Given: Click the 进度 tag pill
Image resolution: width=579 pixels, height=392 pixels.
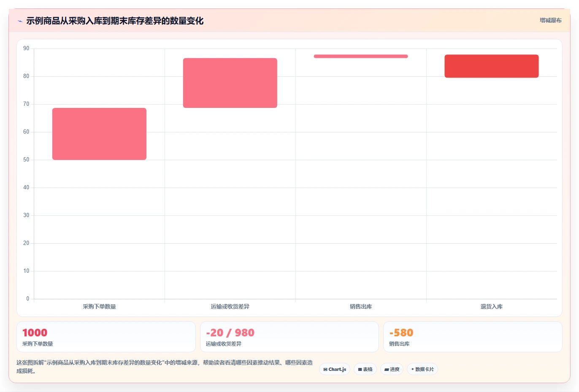Looking at the screenshot, I should click(392, 369).
